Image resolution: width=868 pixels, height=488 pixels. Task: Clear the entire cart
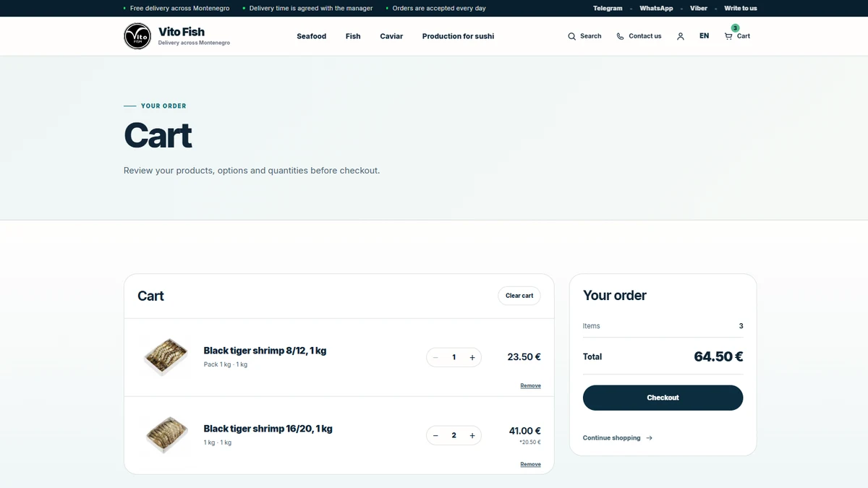(519, 296)
